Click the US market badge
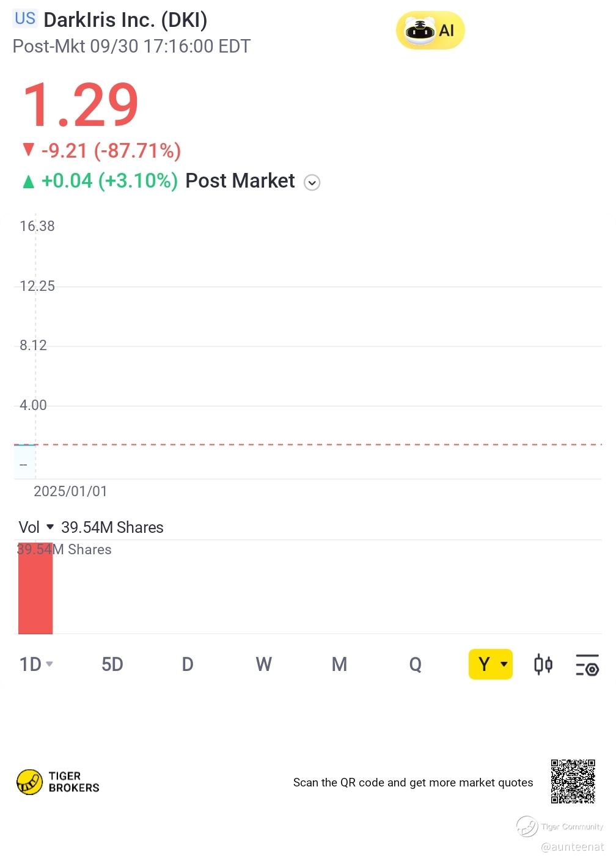616x861 pixels. pyautogui.click(x=25, y=18)
